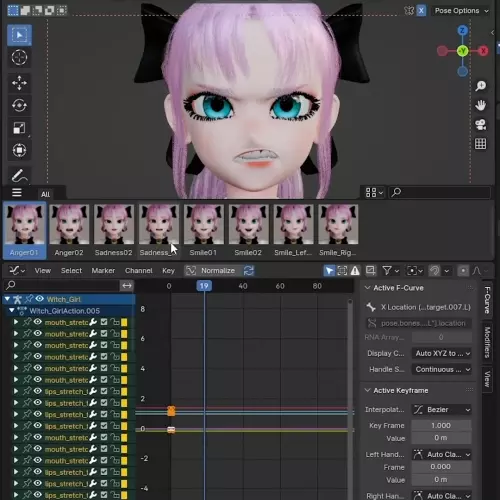Click the pan view hand icon
This screenshot has height=500, width=500.
(480, 105)
